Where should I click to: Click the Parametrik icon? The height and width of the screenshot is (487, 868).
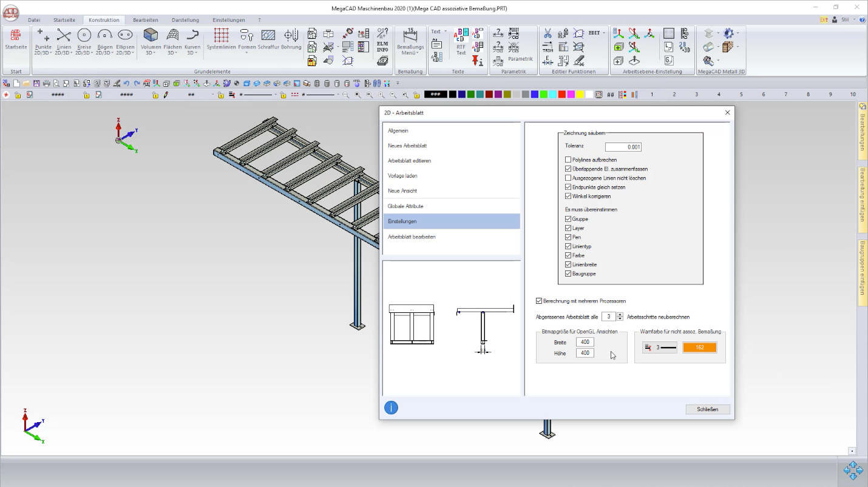520,59
